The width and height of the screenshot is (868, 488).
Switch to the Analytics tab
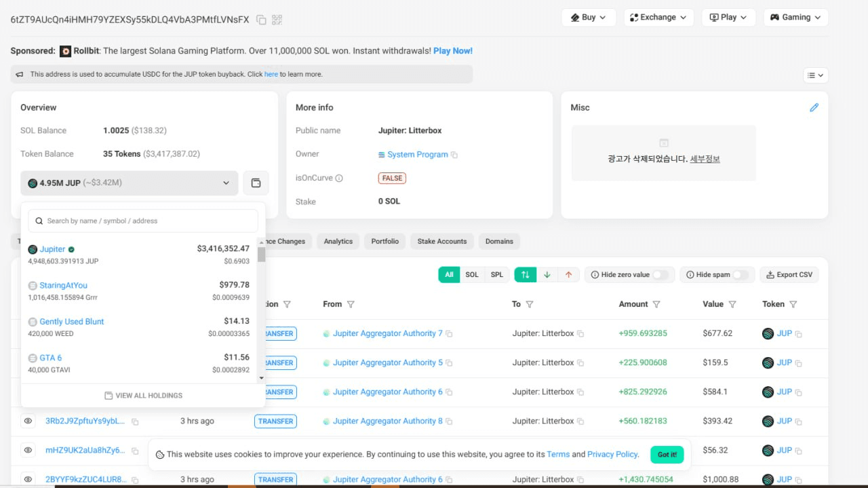(338, 242)
